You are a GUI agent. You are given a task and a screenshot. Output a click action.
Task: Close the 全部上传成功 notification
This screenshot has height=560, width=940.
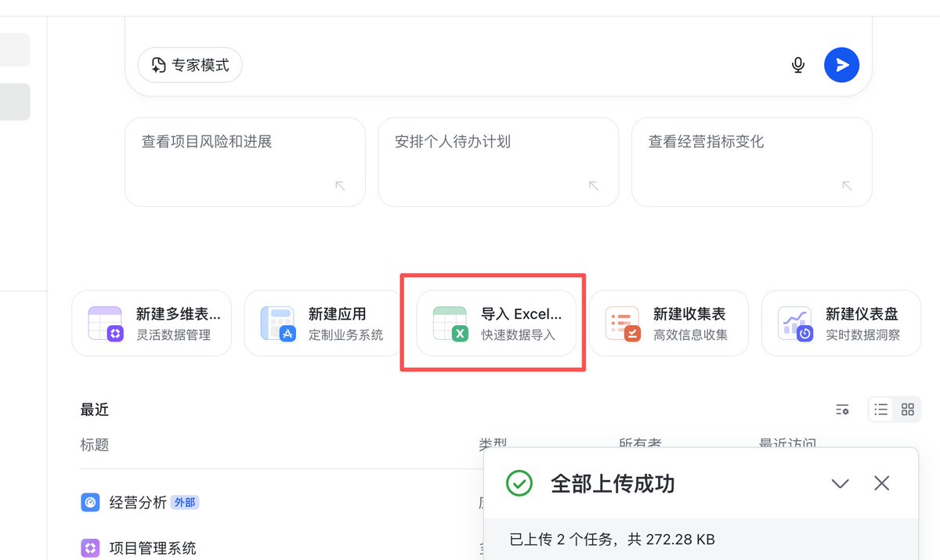(x=882, y=483)
